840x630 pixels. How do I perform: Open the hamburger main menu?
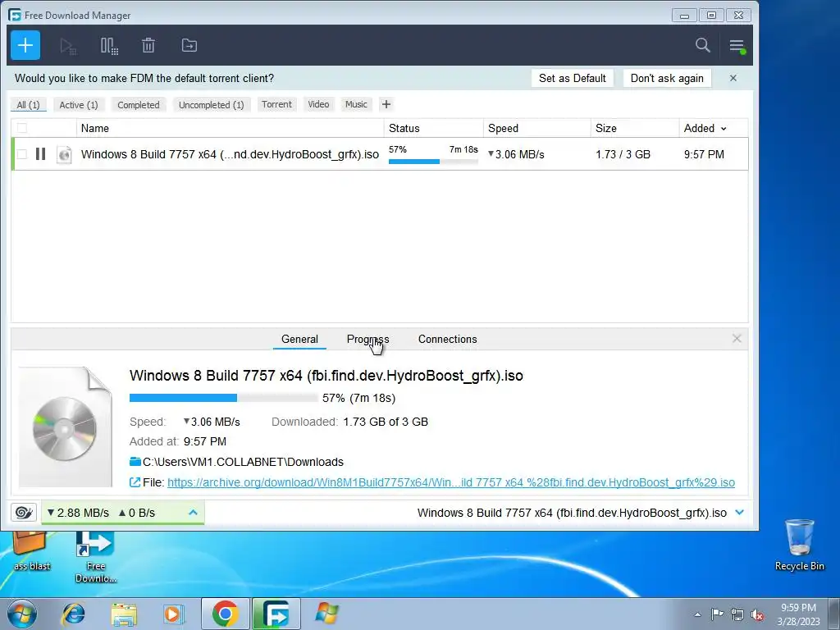(x=737, y=46)
